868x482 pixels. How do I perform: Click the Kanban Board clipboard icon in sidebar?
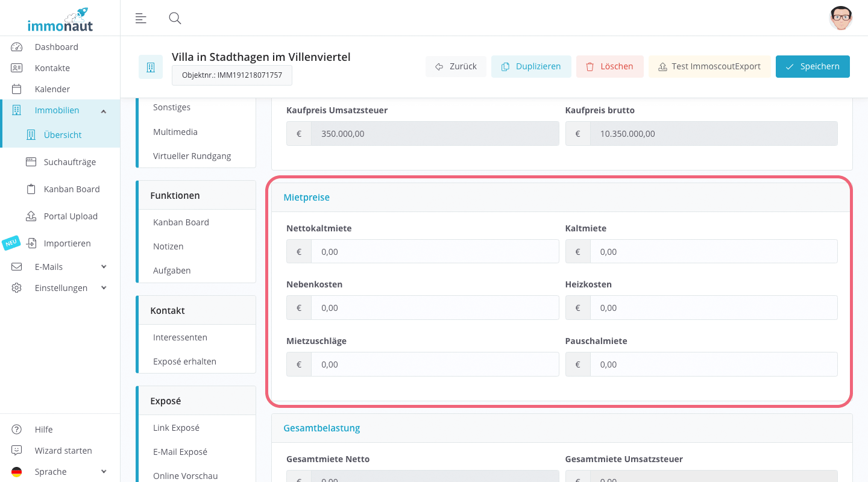pyautogui.click(x=31, y=189)
